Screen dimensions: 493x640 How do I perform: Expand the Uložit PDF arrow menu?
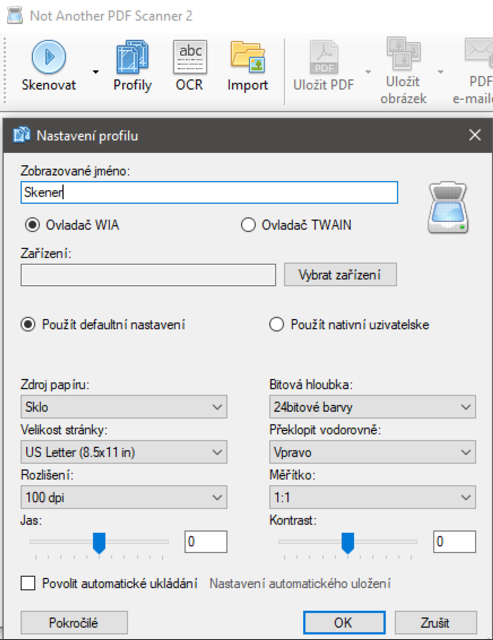click(x=368, y=72)
